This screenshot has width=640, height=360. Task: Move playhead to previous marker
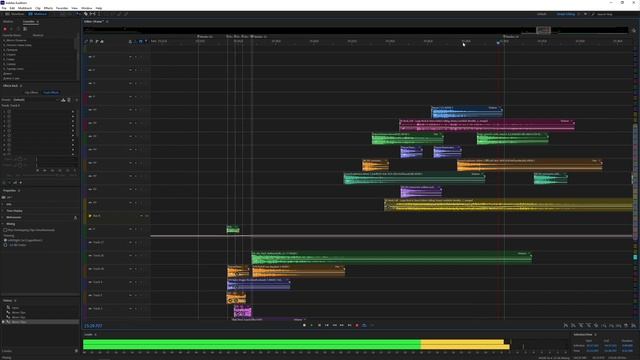[327, 325]
